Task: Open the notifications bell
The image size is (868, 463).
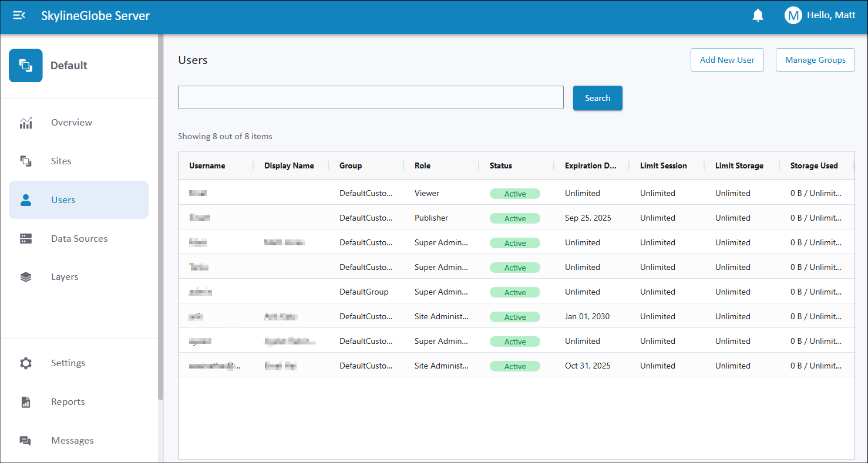Action: tap(758, 15)
